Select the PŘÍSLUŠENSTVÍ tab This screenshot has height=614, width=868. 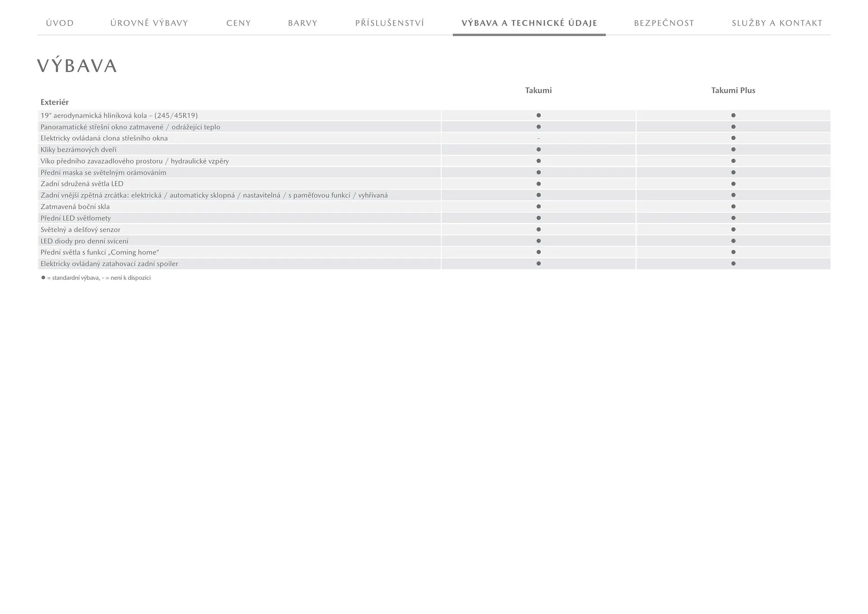pyautogui.click(x=390, y=23)
